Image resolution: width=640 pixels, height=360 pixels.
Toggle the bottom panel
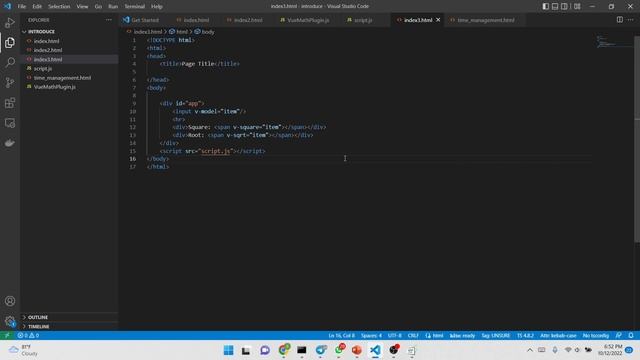point(555,6)
